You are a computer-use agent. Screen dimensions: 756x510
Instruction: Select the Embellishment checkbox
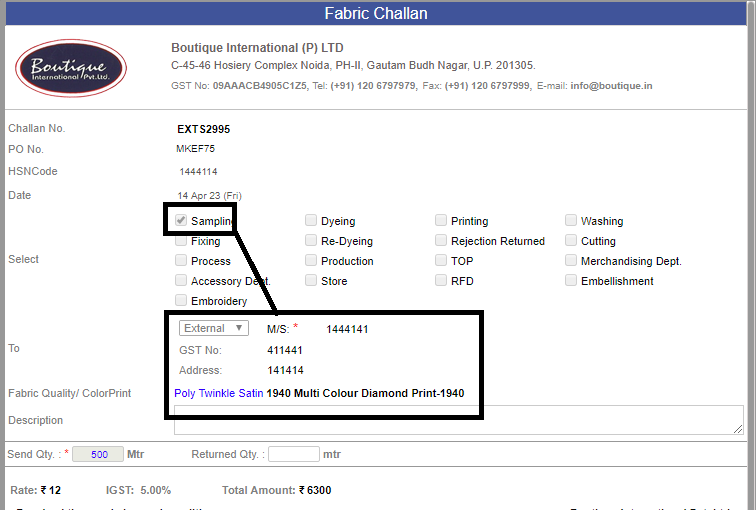click(571, 280)
